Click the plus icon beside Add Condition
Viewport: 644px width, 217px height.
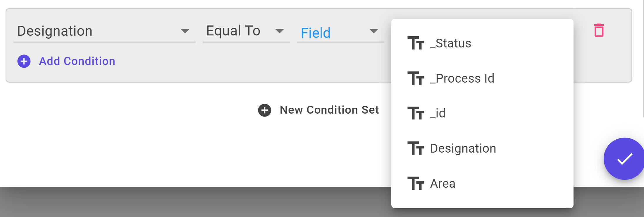pos(24,61)
